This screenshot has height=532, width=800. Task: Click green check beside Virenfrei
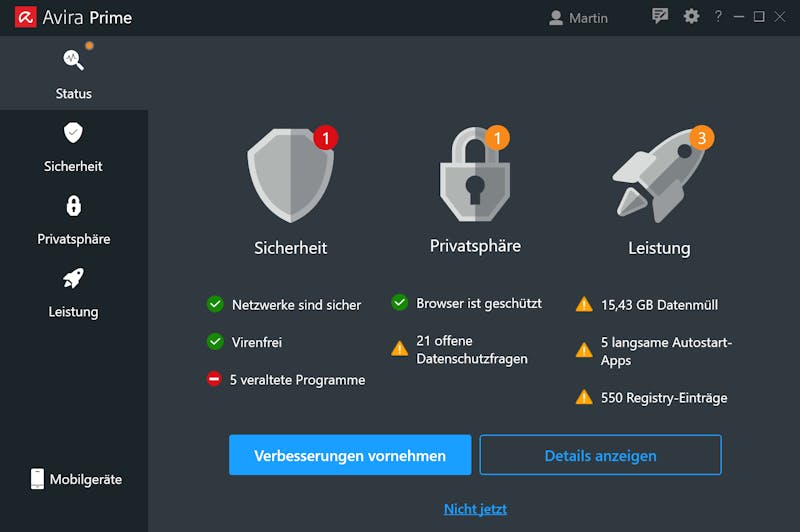coord(215,341)
